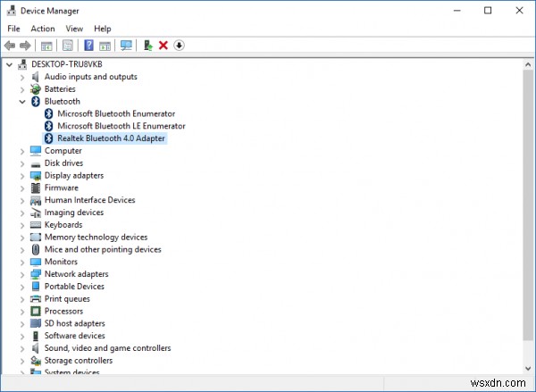The height and width of the screenshot is (392, 536).
Task: Select the Computer category label
Action: (63, 151)
